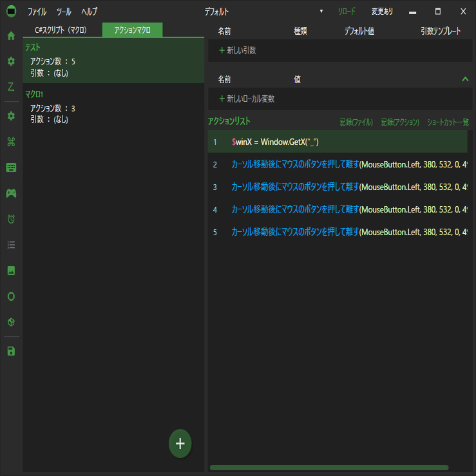Open the command-key hotkey icon
The width and height of the screenshot is (476, 476).
click(11, 142)
